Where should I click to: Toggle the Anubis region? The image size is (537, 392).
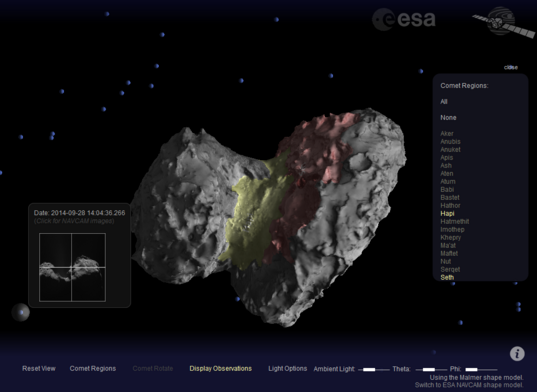pos(450,141)
